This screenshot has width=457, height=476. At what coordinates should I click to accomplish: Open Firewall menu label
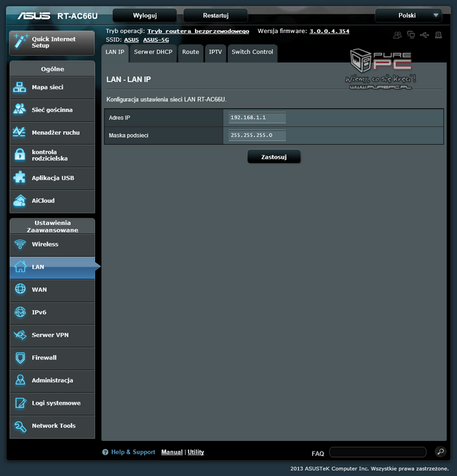point(44,358)
